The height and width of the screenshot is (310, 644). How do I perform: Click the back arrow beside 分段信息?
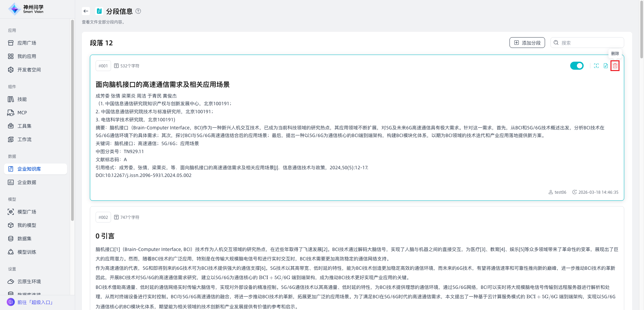tap(86, 11)
